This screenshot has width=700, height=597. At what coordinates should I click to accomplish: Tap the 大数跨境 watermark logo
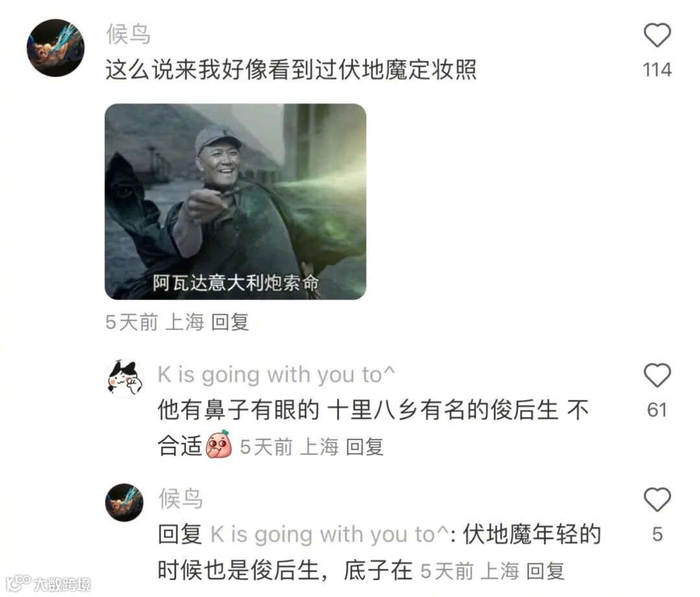pyautogui.click(x=49, y=583)
